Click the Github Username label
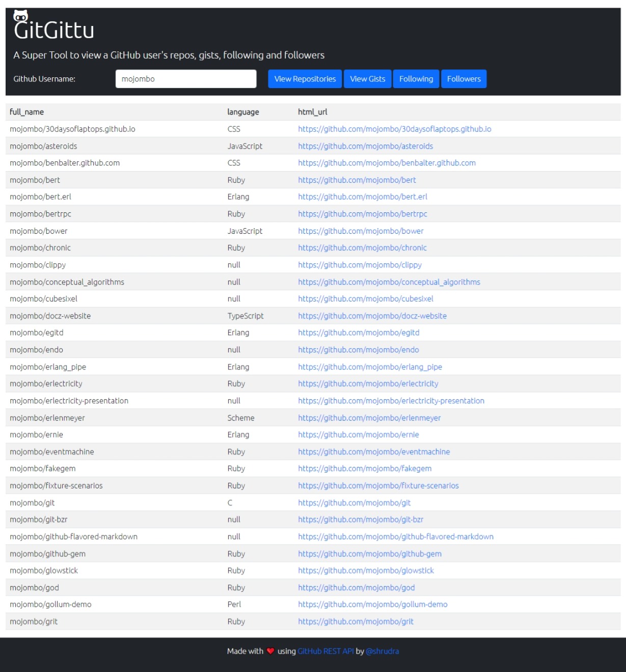The image size is (626, 672). 44,79
